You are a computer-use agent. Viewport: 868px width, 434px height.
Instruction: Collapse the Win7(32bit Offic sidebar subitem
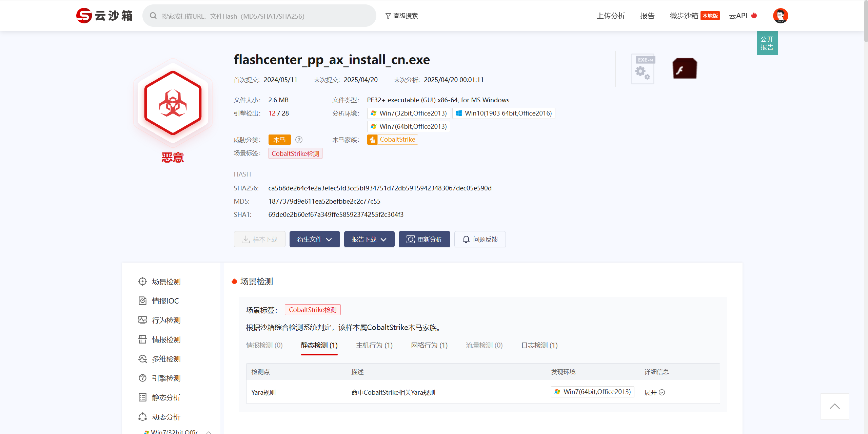[209, 432]
